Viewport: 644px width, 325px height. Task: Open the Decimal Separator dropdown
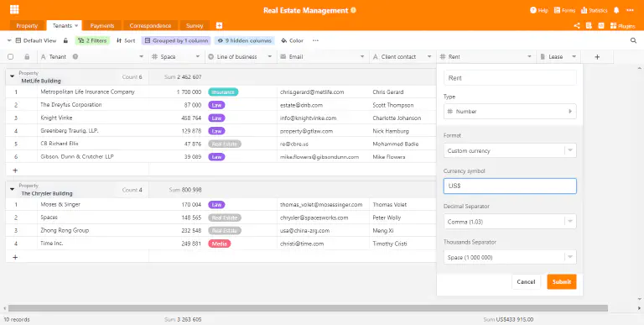pyautogui.click(x=510, y=222)
